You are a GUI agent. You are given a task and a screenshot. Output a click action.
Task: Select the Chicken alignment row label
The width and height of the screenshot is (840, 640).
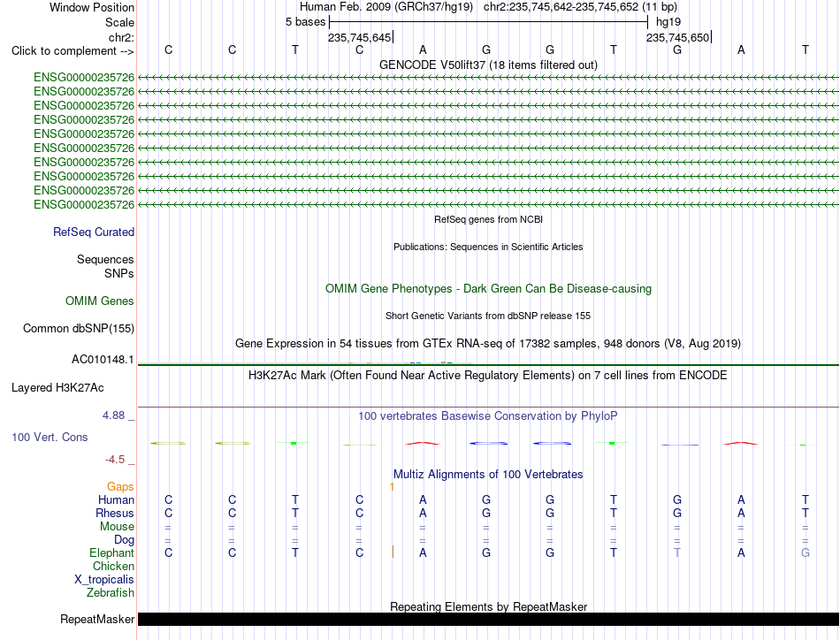click(x=113, y=566)
